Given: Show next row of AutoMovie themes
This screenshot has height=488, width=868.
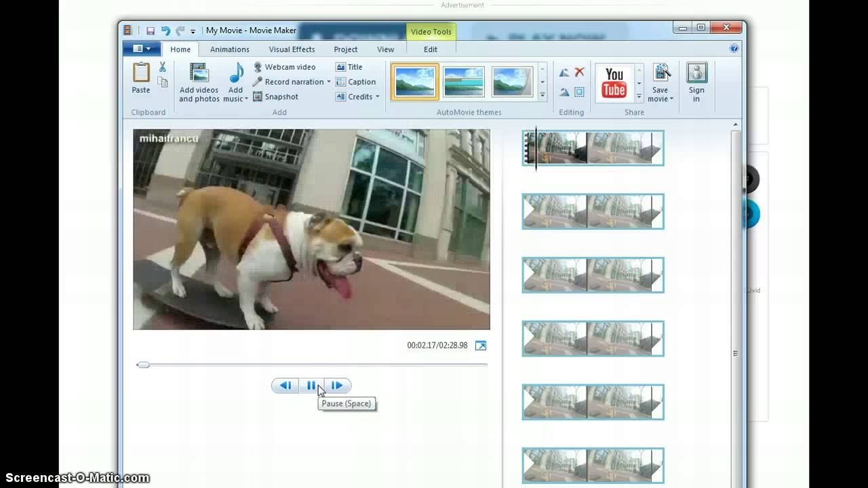Looking at the screenshot, I should pyautogui.click(x=542, y=83).
